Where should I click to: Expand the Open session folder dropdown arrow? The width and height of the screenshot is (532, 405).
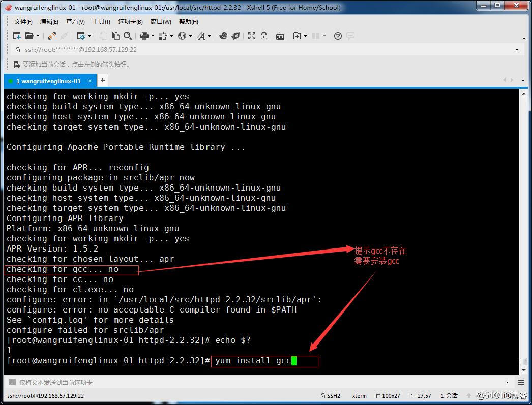tap(38, 36)
